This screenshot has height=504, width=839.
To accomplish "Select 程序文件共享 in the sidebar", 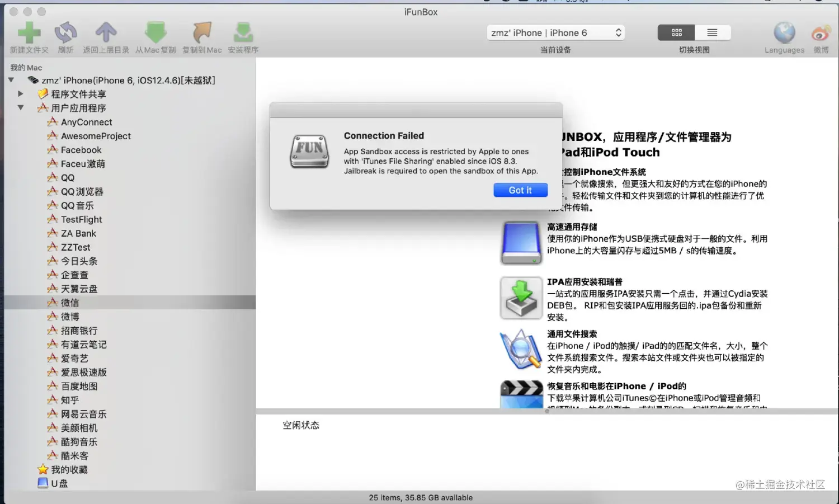I will tap(78, 94).
